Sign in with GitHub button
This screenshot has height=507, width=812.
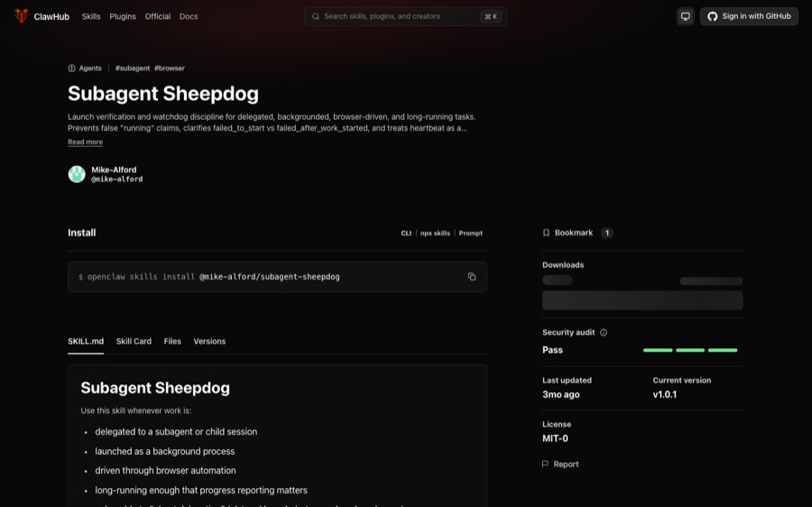[x=749, y=16]
